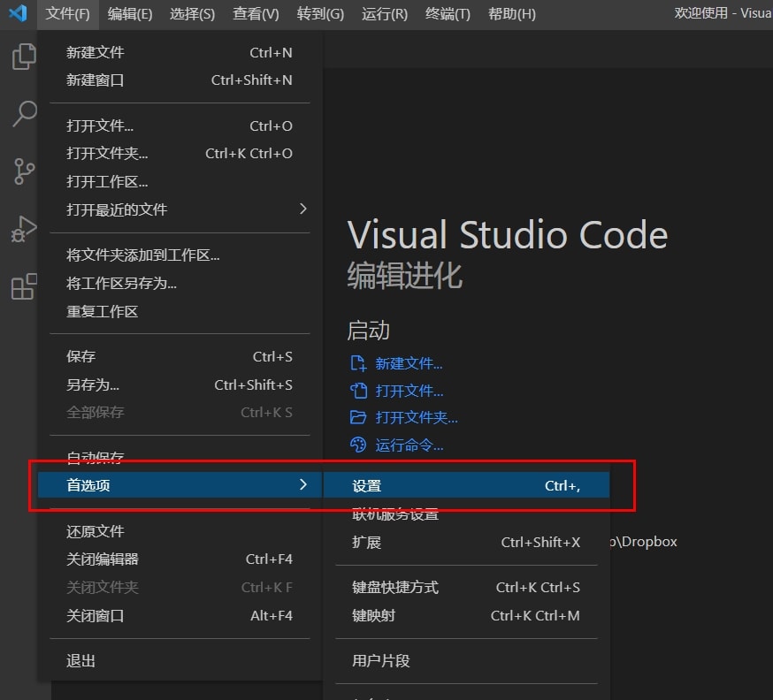Expand the 首选项 submenu arrow
Image resolution: width=773 pixels, height=700 pixels.
coord(303,484)
